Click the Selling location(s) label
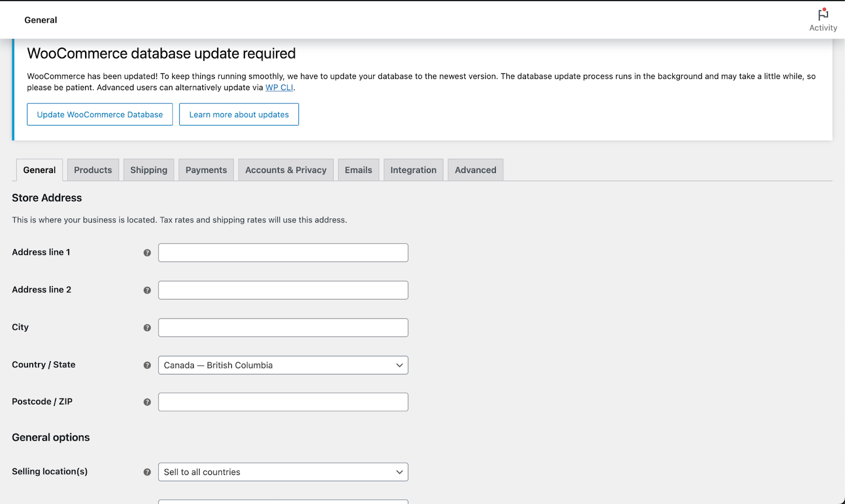This screenshot has width=845, height=504. pyautogui.click(x=50, y=471)
